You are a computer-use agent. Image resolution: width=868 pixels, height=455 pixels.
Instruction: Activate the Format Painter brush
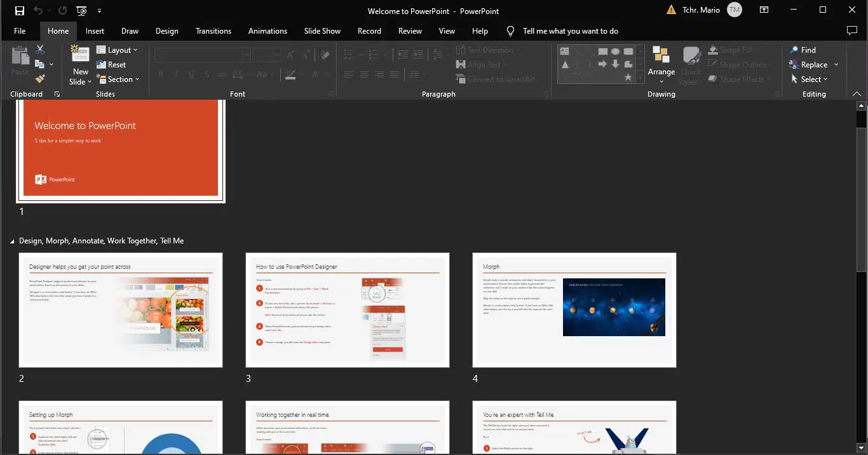point(40,79)
